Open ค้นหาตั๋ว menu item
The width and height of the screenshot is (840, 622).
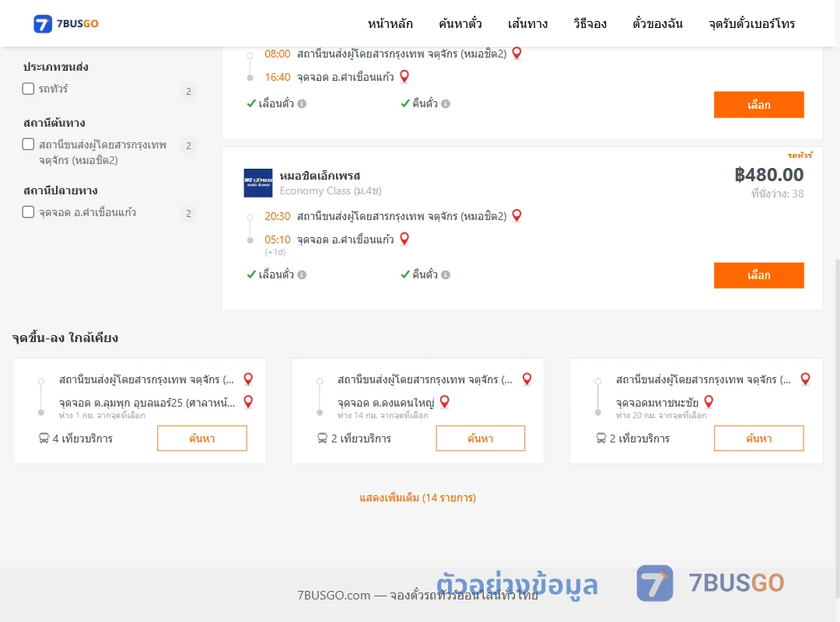click(x=460, y=23)
